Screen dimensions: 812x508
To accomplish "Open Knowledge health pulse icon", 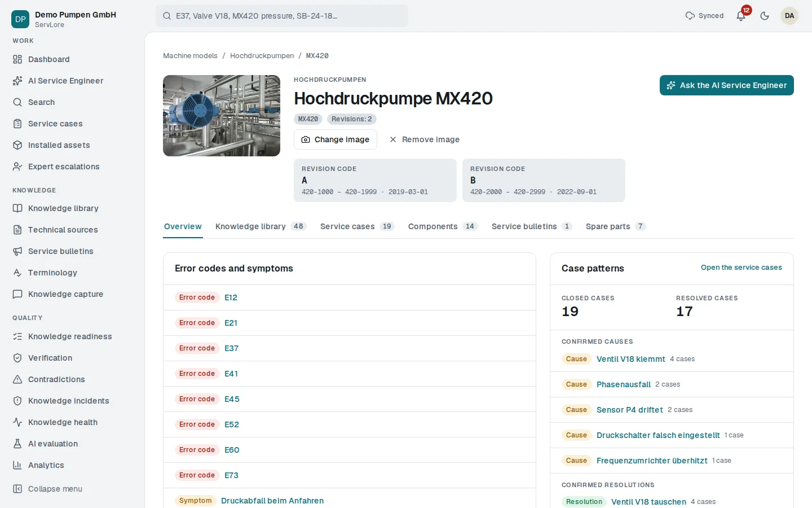I will click(x=17, y=422).
